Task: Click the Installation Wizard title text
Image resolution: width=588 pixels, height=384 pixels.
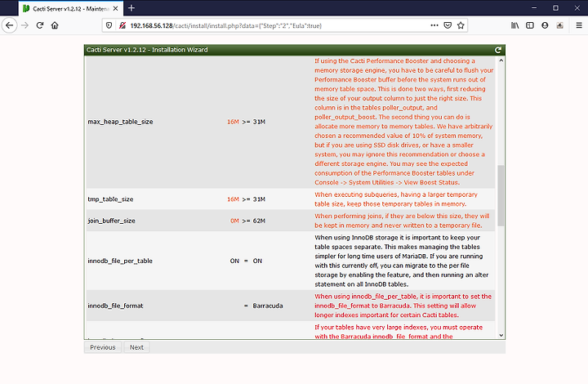Action: click(x=147, y=50)
